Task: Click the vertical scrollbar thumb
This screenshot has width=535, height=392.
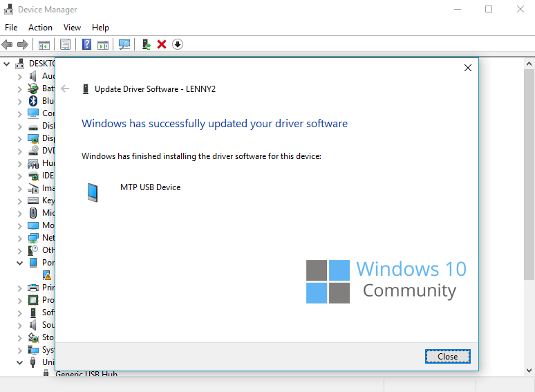Action: point(529,175)
